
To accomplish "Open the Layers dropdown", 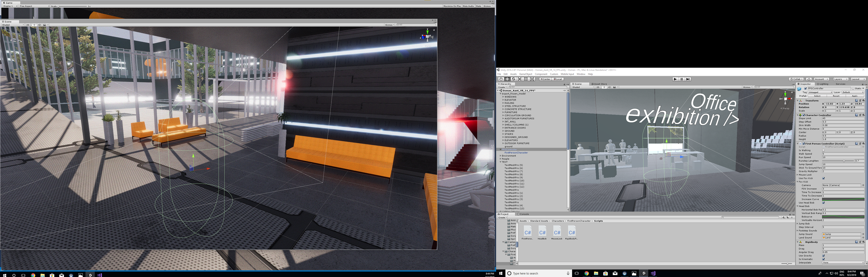I will (x=841, y=79).
